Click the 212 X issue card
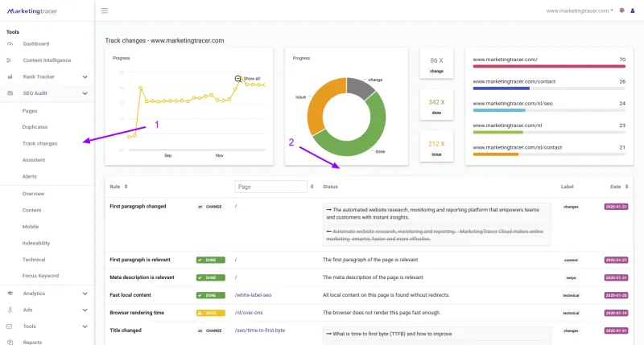644x345 pixels. [436, 147]
